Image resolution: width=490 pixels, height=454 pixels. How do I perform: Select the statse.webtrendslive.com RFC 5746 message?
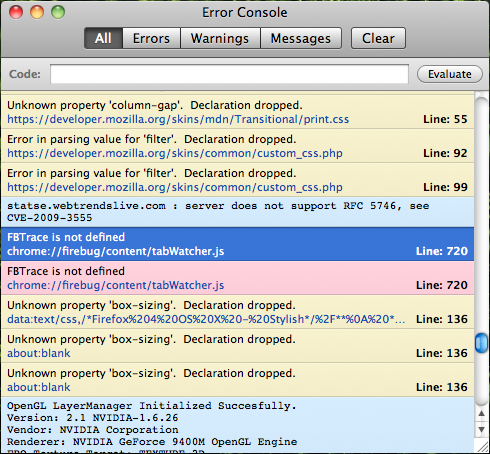pyautogui.click(x=237, y=212)
